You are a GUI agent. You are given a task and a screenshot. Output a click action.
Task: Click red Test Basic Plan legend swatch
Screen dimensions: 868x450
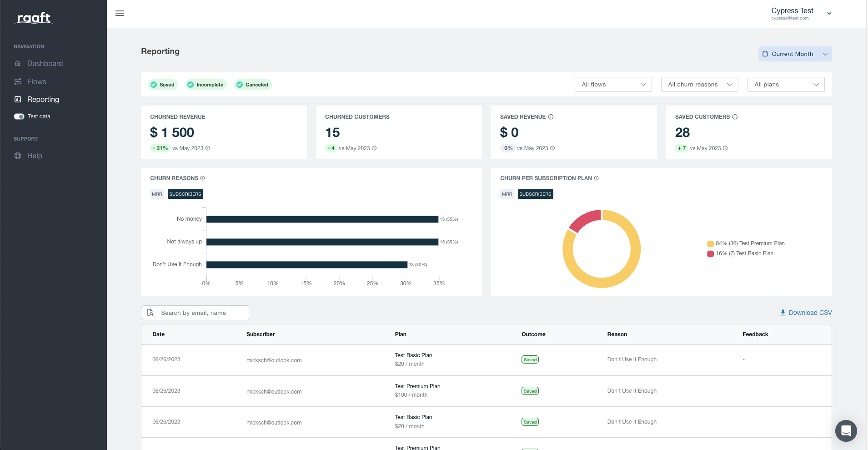point(710,254)
